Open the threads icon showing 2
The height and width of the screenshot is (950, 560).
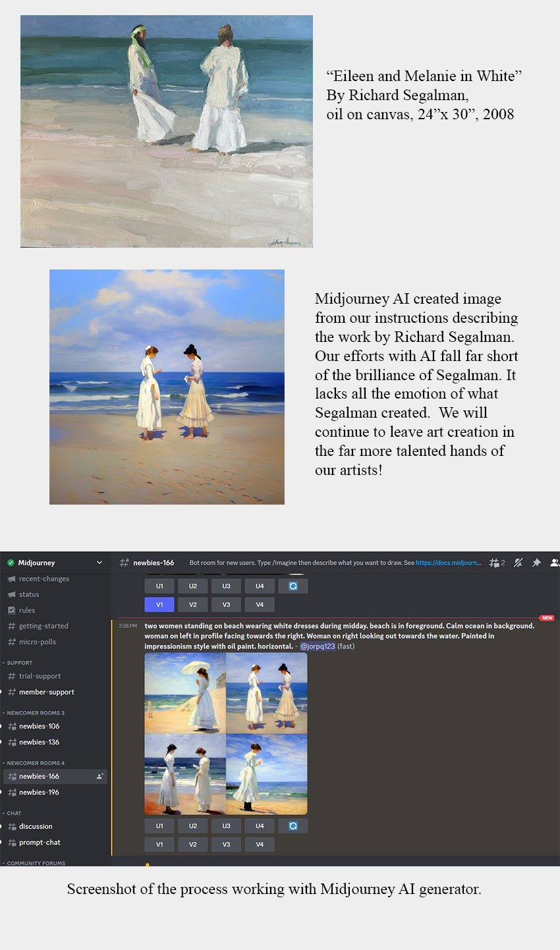click(497, 563)
